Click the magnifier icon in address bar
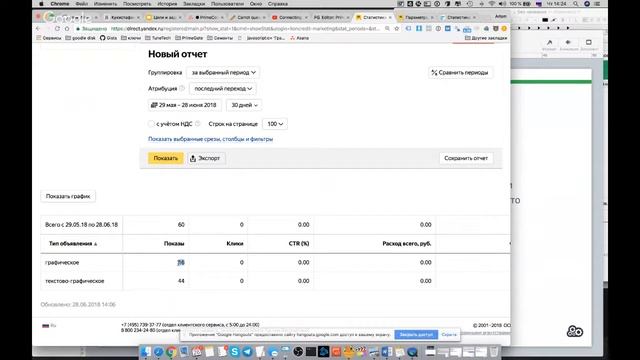Image resolution: width=640 pixels, height=360 pixels. 387,29
